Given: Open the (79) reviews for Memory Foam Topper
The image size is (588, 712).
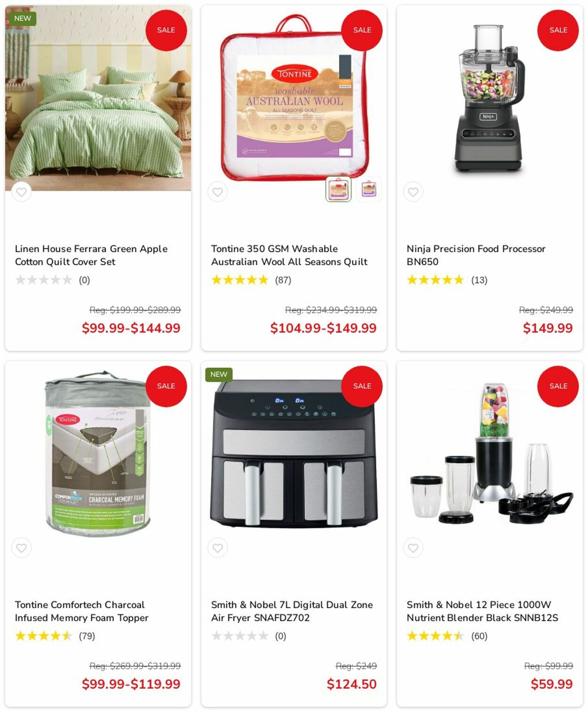Looking at the screenshot, I should (x=87, y=636).
